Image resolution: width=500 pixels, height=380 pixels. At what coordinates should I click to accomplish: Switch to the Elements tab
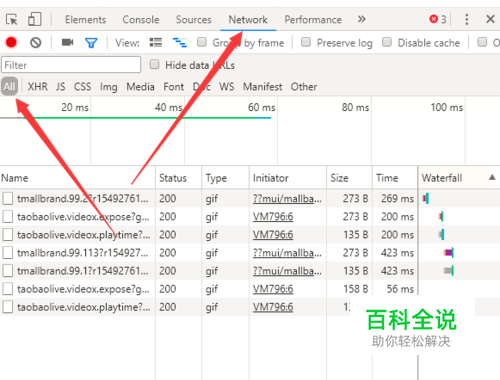coord(85,20)
